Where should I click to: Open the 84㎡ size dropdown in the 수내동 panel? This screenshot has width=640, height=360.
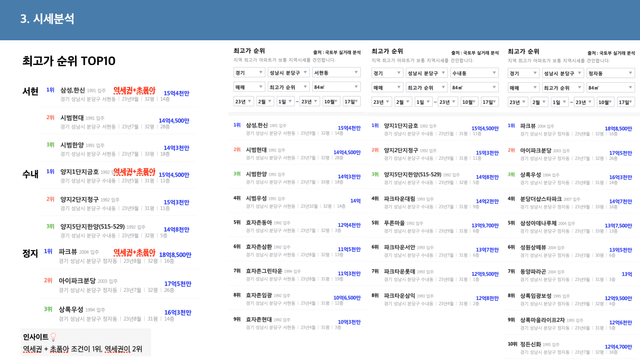[x=474, y=87]
